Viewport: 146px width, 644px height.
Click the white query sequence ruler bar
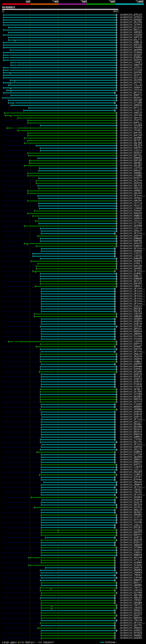[60, 9]
